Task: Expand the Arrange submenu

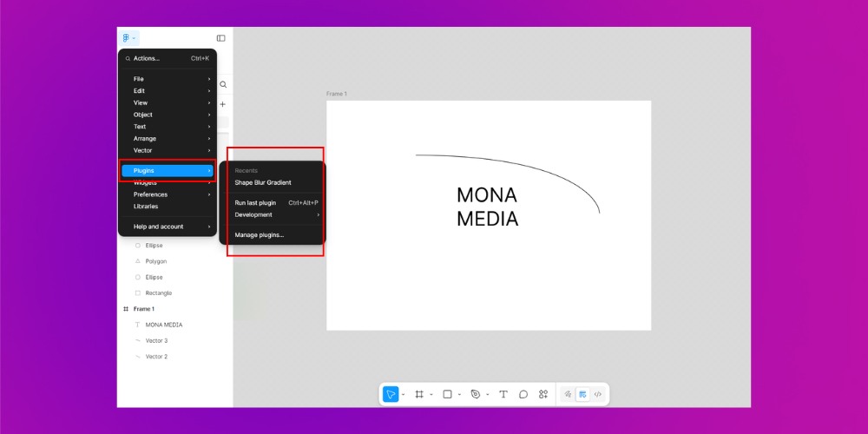Action: coord(168,138)
